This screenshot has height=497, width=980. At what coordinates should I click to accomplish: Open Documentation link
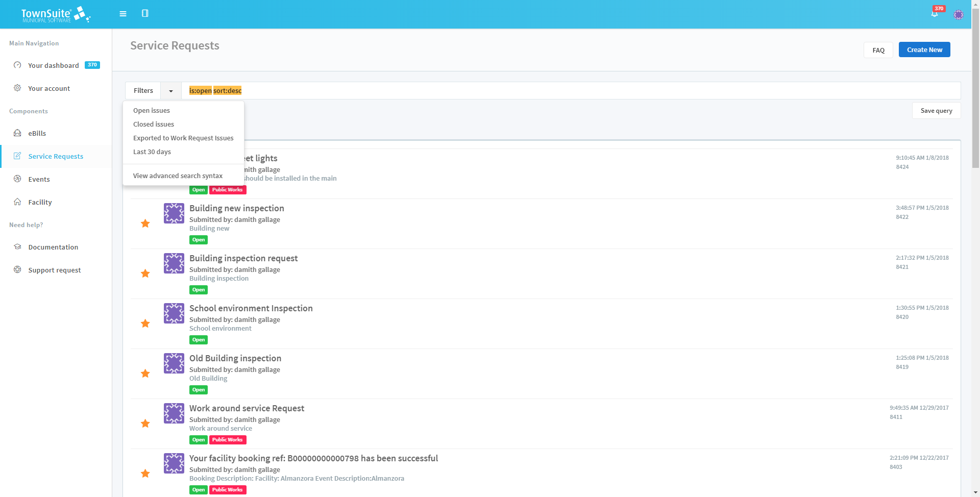point(53,247)
